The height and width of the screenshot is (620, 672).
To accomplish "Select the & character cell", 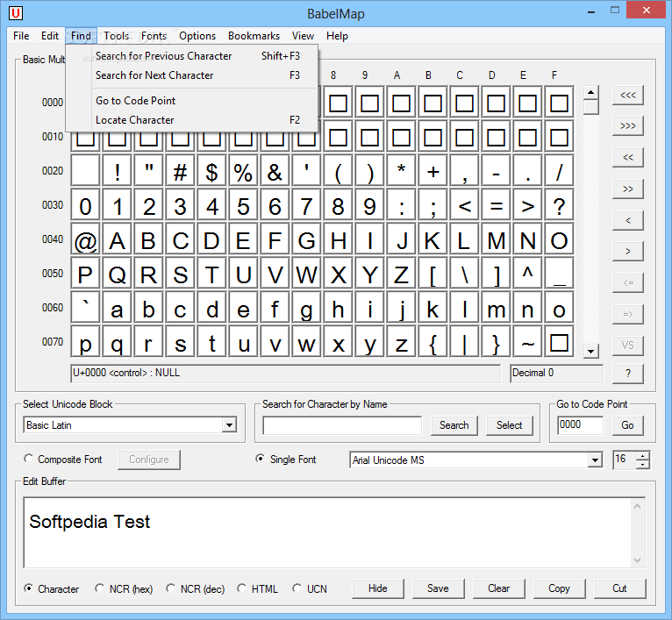I will tap(275, 172).
